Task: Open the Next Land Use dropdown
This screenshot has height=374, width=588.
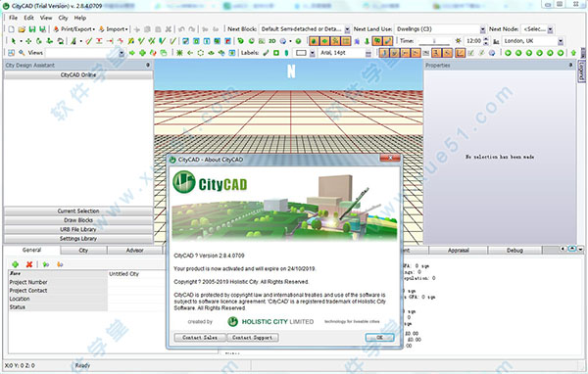Action: (482, 29)
